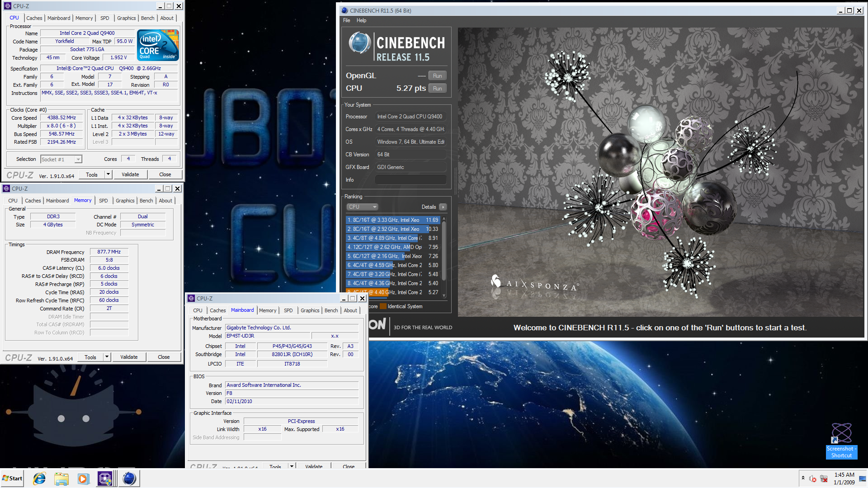Image resolution: width=868 pixels, height=488 pixels.
Task: Click the CPU-Z title icon in the top window
Action: point(7,6)
